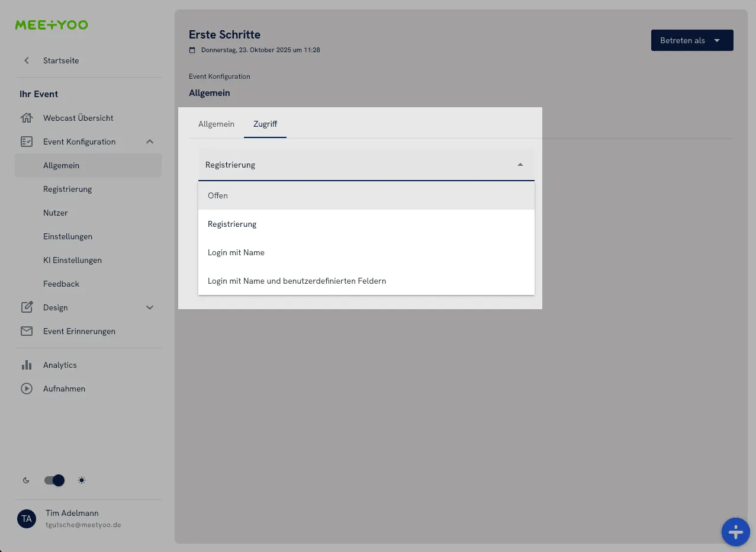
Task: Click the Aufnahmen play icon
Action: coord(27,389)
